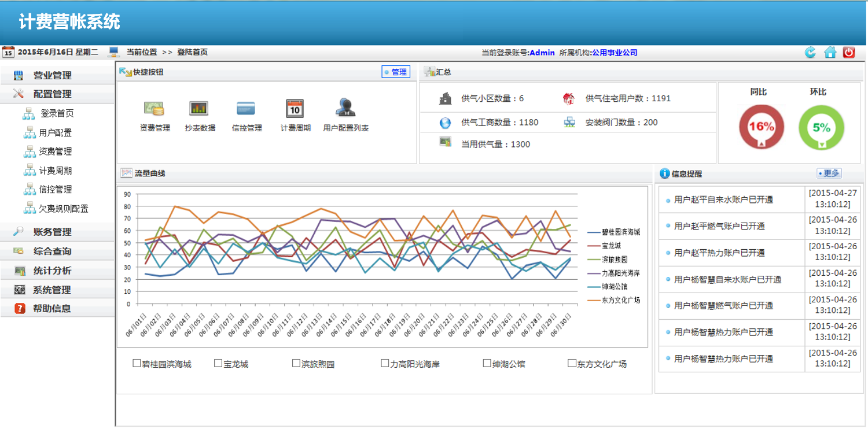
Task: Click the 安装阀门数量 network icon
Action: (569, 122)
